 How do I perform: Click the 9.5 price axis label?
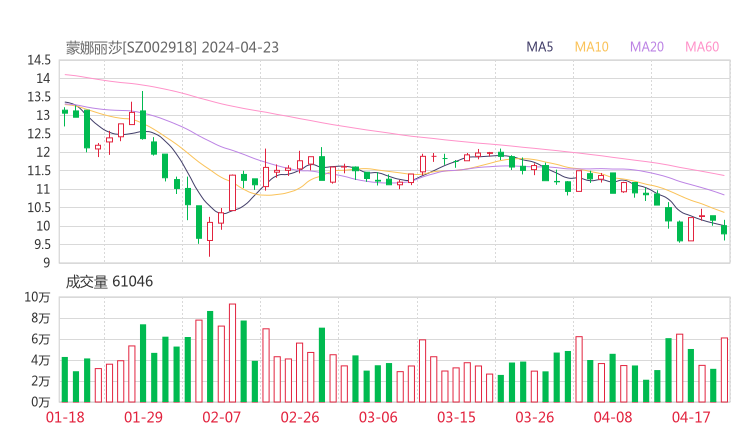click(42, 245)
